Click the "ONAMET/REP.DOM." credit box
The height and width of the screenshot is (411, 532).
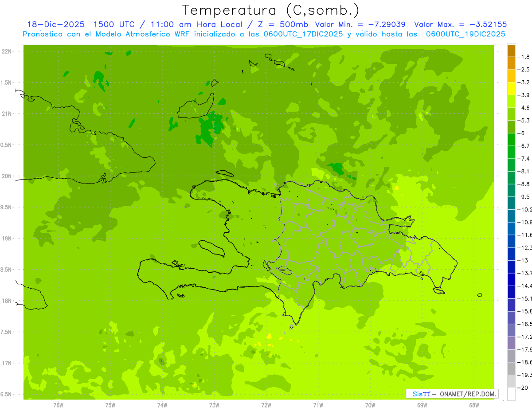click(x=452, y=394)
